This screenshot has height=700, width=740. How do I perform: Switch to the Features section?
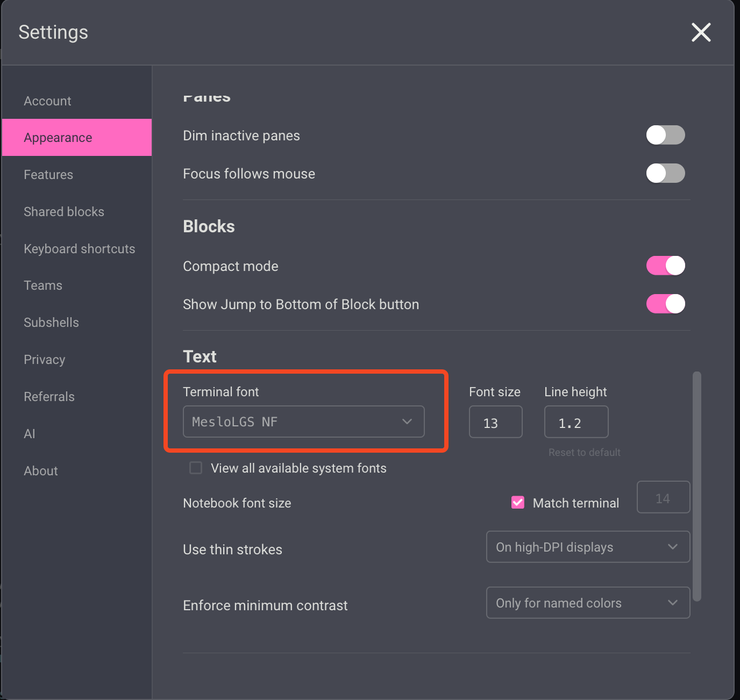click(48, 175)
